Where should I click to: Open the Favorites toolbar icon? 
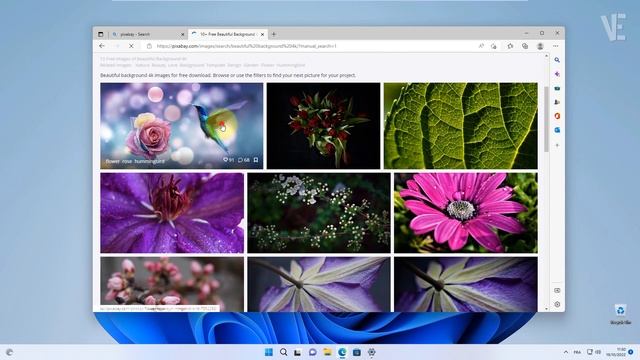point(510,46)
